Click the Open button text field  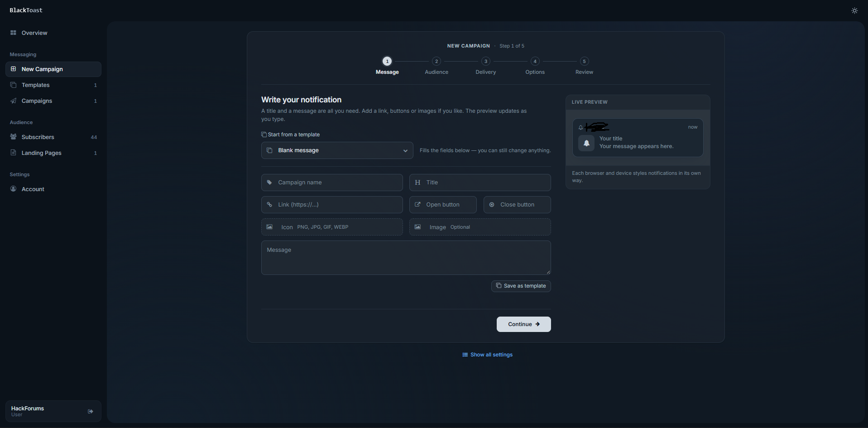443,205
